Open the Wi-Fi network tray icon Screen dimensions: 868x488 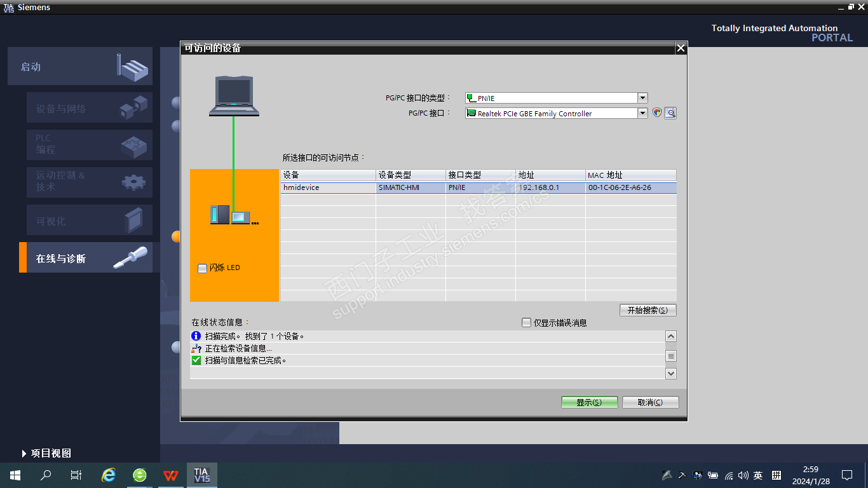point(729,475)
